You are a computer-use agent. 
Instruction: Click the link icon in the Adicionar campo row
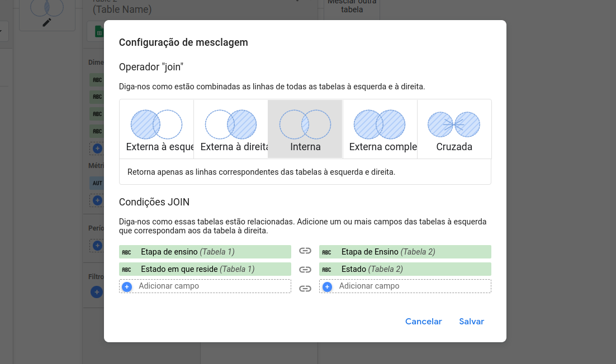click(305, 288)
